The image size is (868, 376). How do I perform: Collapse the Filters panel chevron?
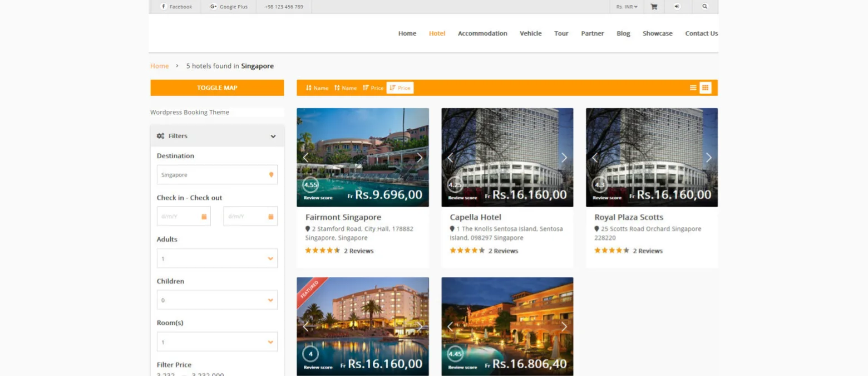click(273, 136)
